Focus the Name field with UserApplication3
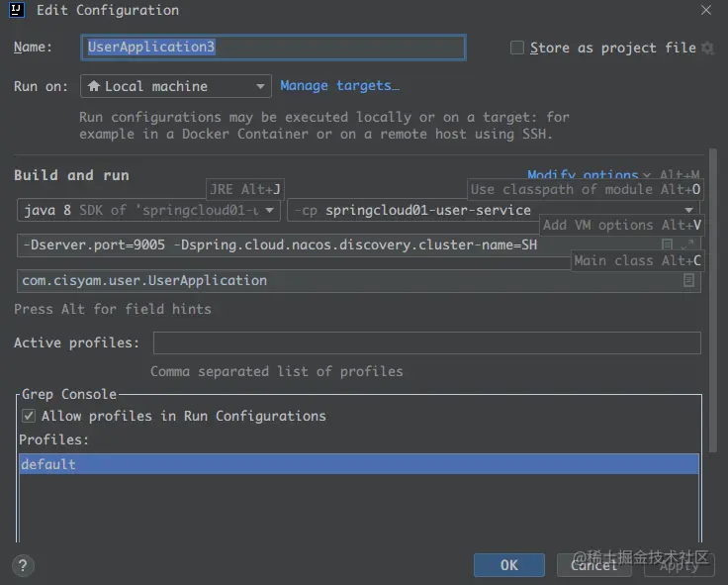Viewport: 728px width, 585px height. point(273,47)
